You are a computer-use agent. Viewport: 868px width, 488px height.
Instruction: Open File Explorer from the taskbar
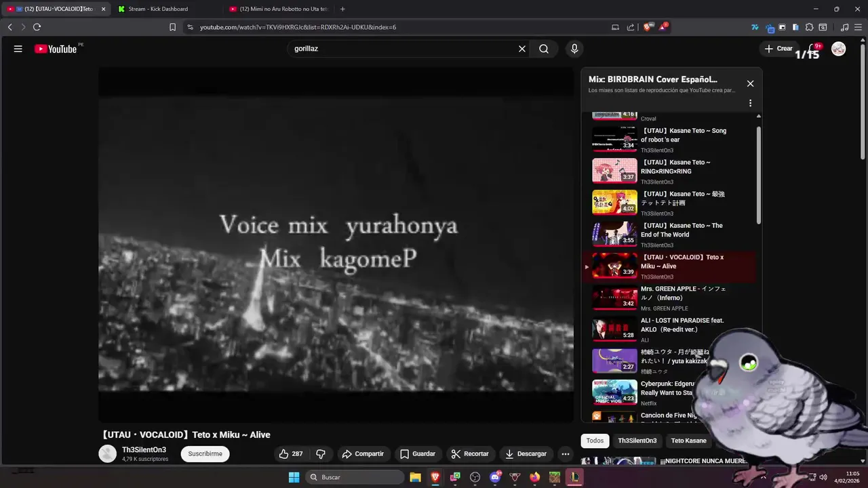click(415, 477)
